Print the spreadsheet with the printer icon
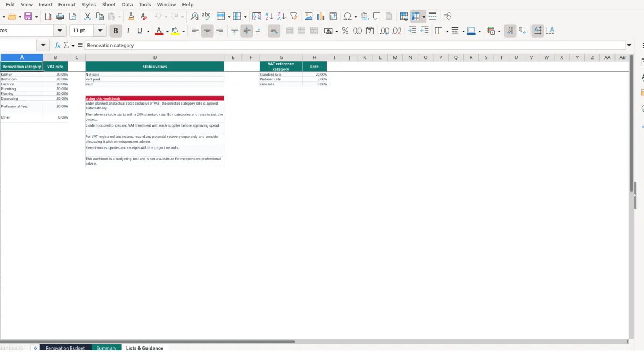 (60, 17)
